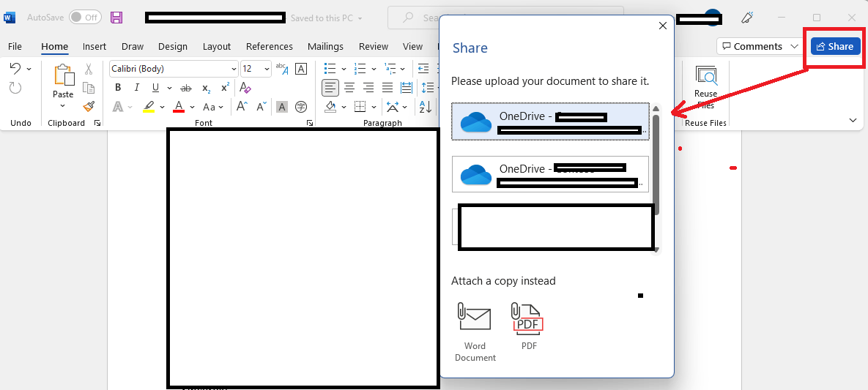Open the font size dropdown showing 12
868x390 pixels.
pyautogui.click(x=267, y=70)
